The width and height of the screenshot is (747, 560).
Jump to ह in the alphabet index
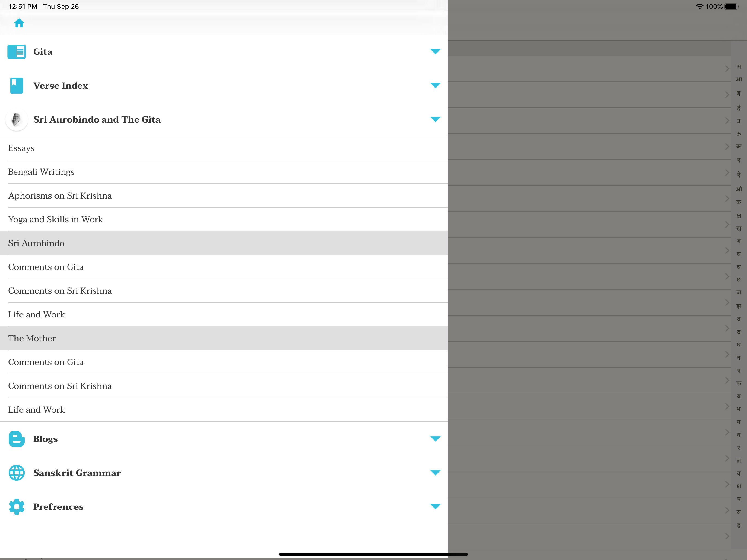point(739,526)
